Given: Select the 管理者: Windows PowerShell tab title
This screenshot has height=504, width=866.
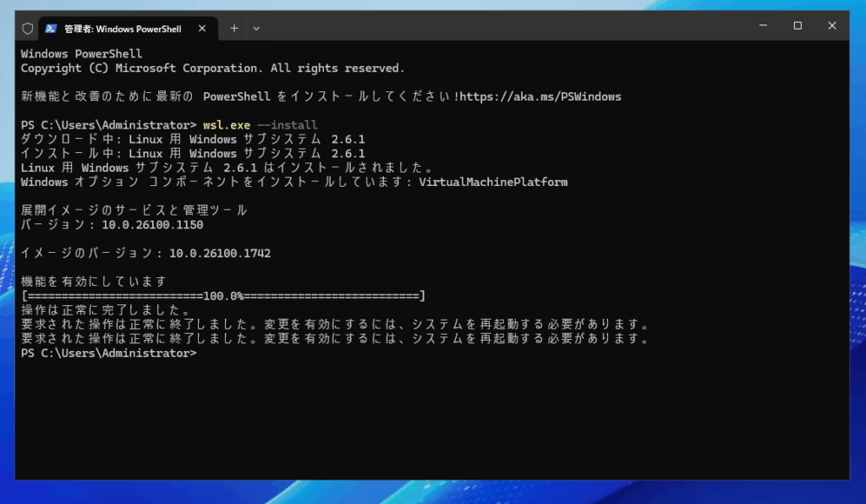Looking at the screenshot, I should coord(123,28).
